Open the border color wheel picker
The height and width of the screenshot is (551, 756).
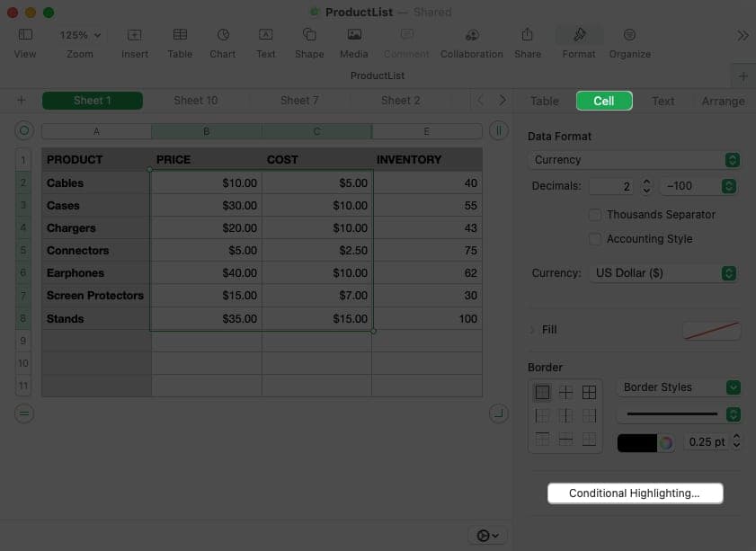[666, 442]
